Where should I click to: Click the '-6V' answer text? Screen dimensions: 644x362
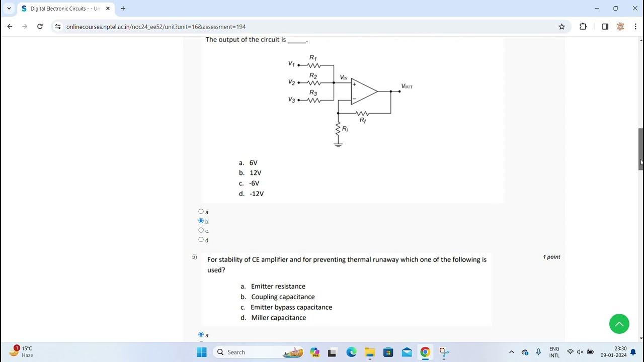point(254,184)
